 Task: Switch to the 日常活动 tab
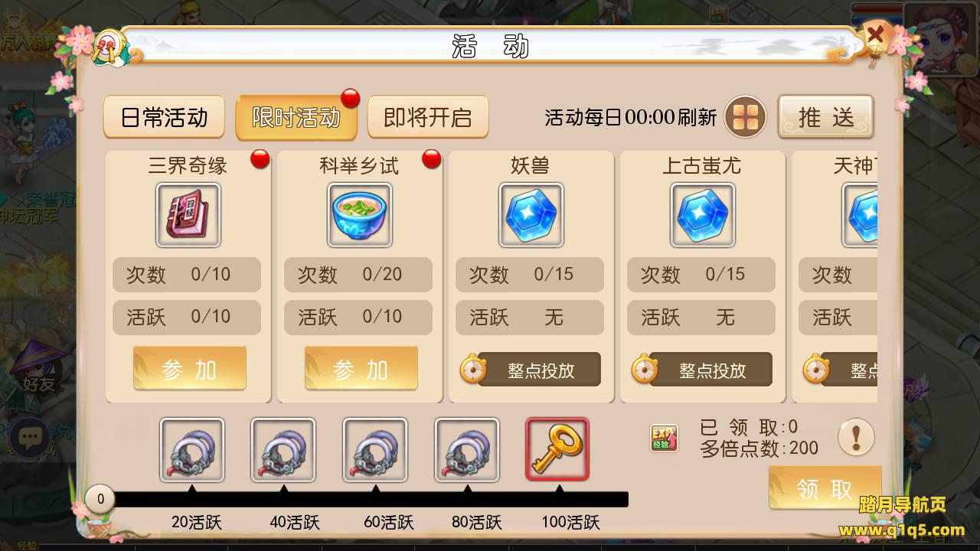coord(164,117)
